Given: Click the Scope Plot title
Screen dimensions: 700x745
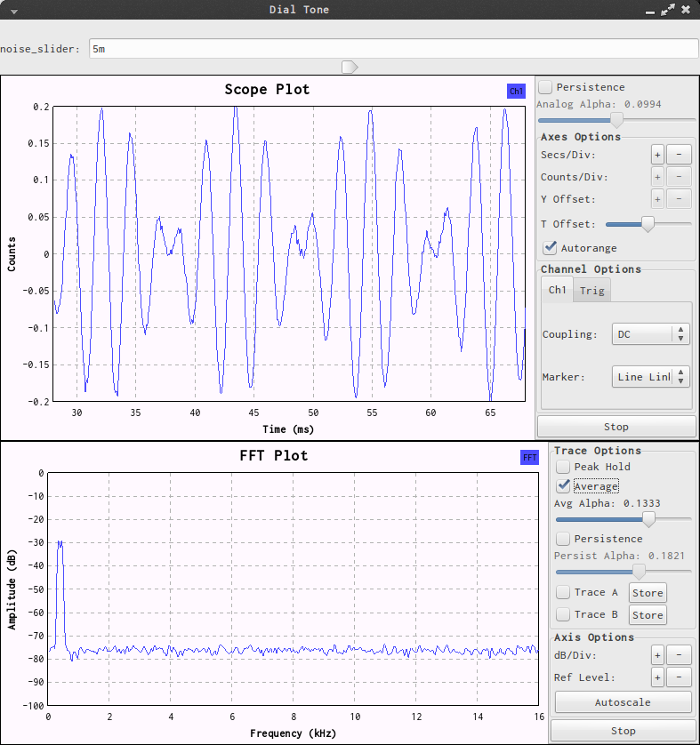Looking at the screenshot, I should click(267, 89).
